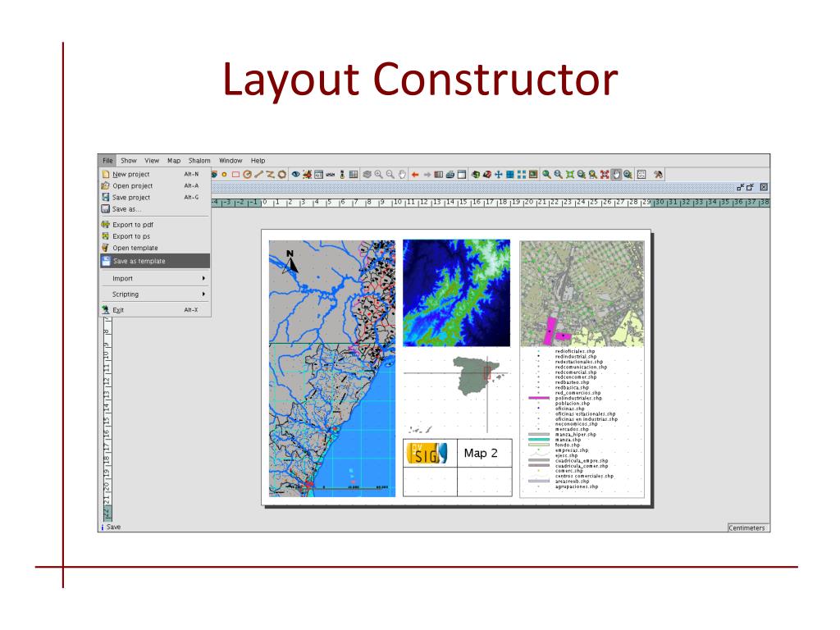Select the insert circle tool

point(247,175)
